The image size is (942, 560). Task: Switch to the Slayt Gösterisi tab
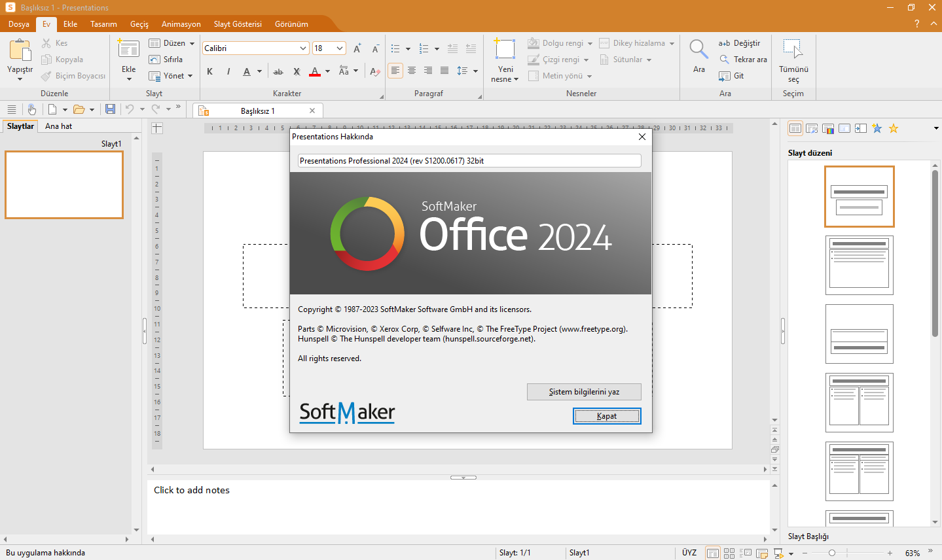pos(238,24)
